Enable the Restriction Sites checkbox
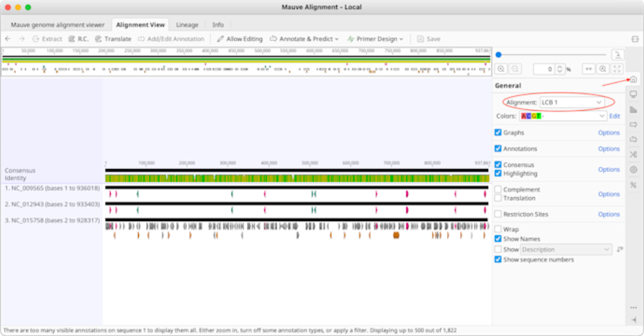 [498, 214]
